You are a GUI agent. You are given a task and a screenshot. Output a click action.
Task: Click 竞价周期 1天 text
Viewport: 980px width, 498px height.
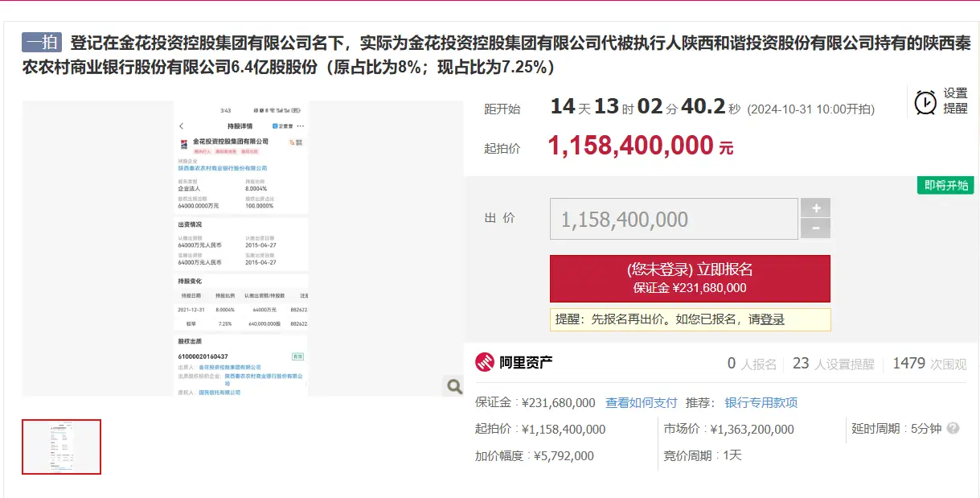[x=703, y=456]
